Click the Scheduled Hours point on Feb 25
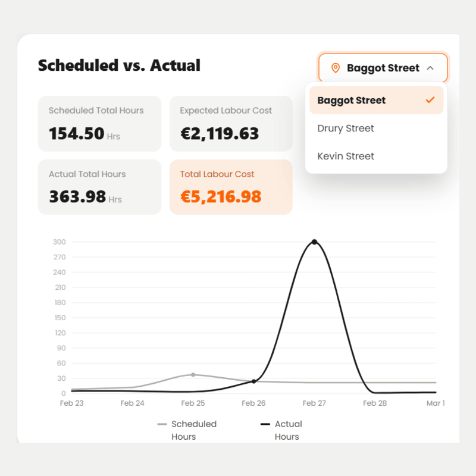Viewport: 476px width, 476px height. (x=193, y=375)
